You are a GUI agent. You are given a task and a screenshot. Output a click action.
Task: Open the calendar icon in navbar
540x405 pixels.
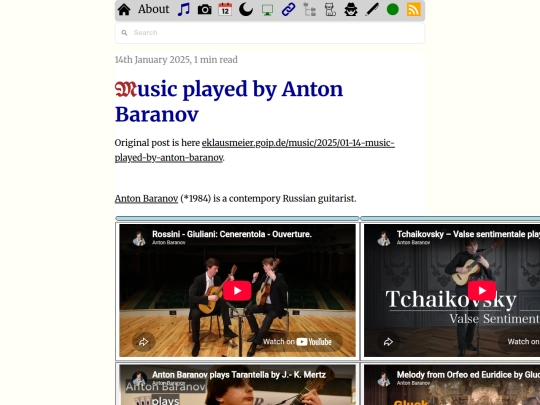click(225, 9)
